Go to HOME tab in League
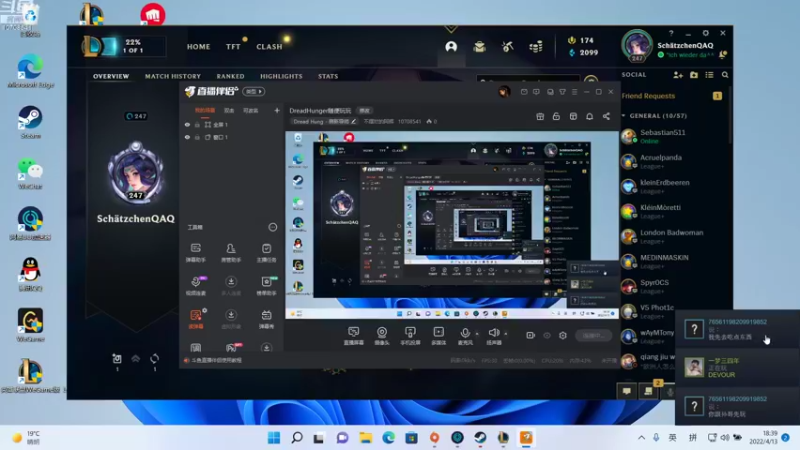The height and width of the screenshot is (450, 800). click(198, 46)
